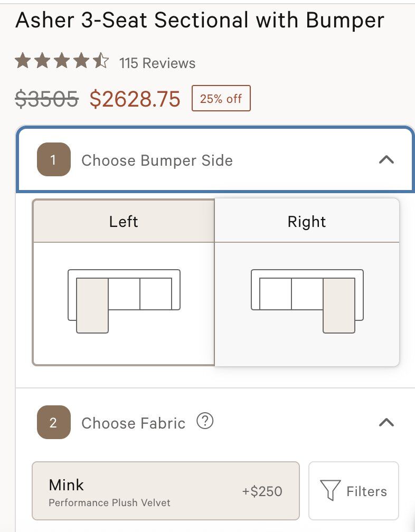Open the 115 Reviews link

pyautogui.click(x=157, y=63)
